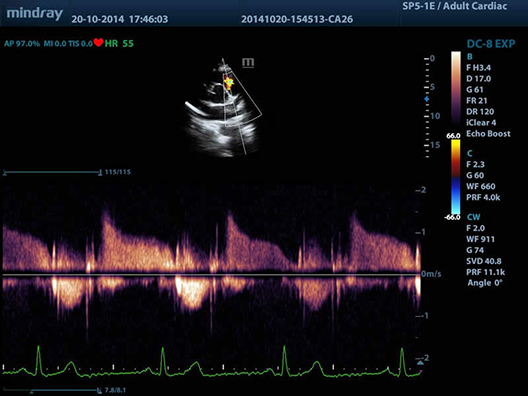Click the red heart HR icon
528x396 pixels.
pyautogui.click(x=98, y=43)
